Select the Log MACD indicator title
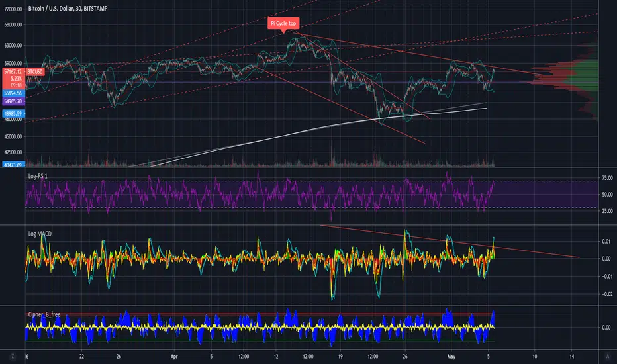Screen dimensions: 617x364 click(x=40, y=234)
